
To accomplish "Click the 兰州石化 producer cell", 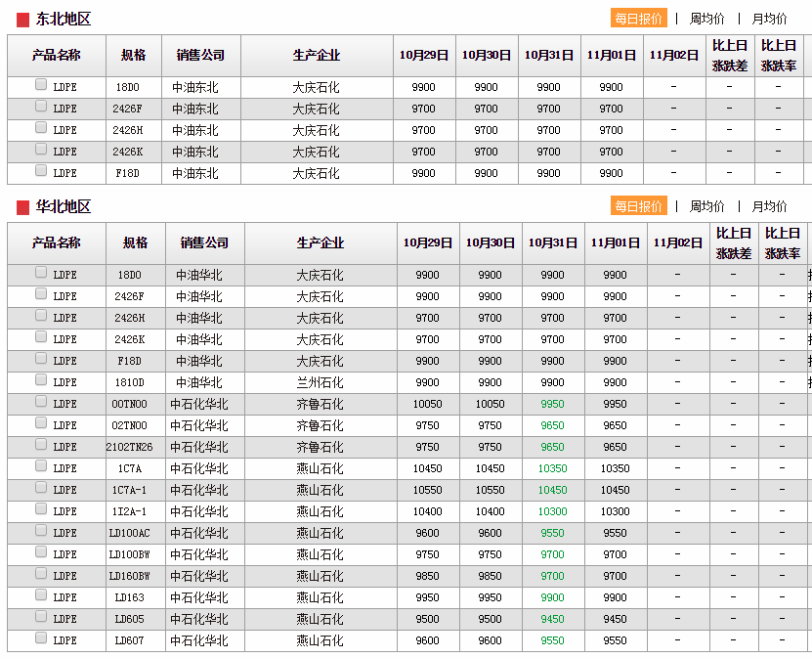I will click(x=321, y=383).
